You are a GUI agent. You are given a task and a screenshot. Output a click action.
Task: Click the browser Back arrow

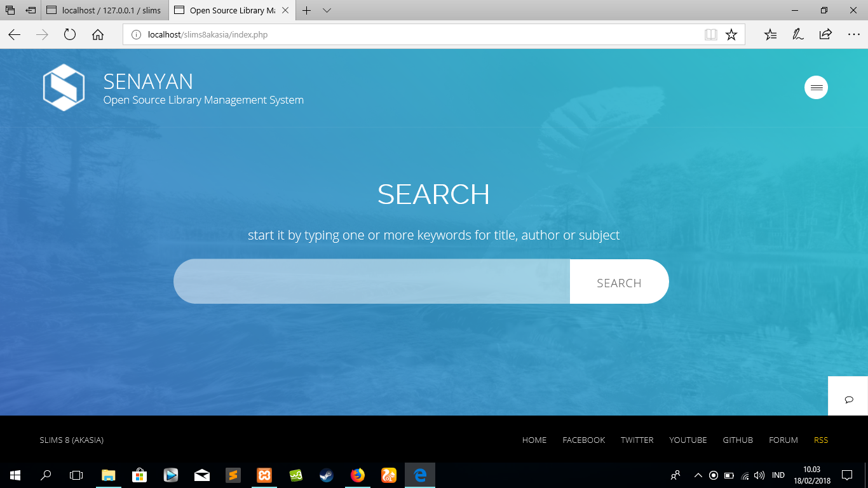click(x=14, y=35)
